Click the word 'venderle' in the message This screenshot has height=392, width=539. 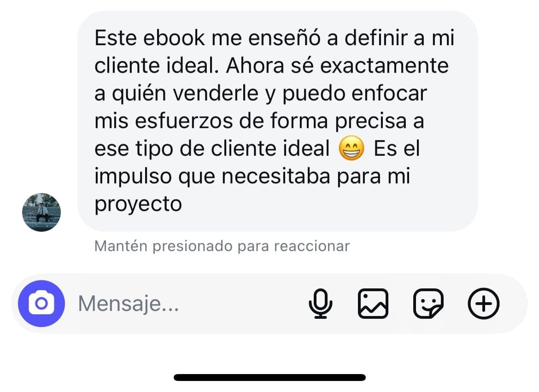(x=216, y=93)
